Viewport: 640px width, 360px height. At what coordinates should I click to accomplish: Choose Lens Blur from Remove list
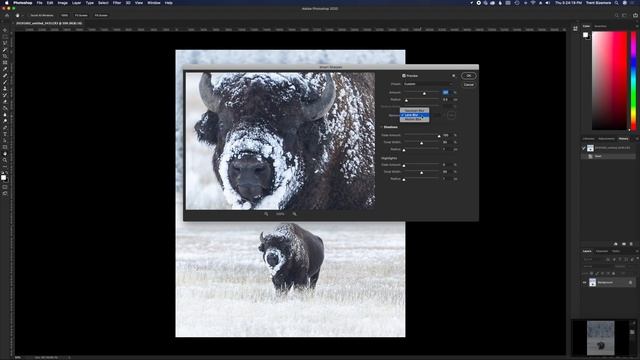click(x=414, y=115)
